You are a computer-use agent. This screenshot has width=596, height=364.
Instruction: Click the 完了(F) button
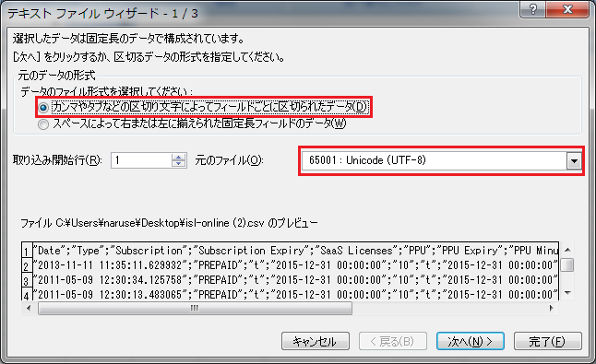click(548, 341)
